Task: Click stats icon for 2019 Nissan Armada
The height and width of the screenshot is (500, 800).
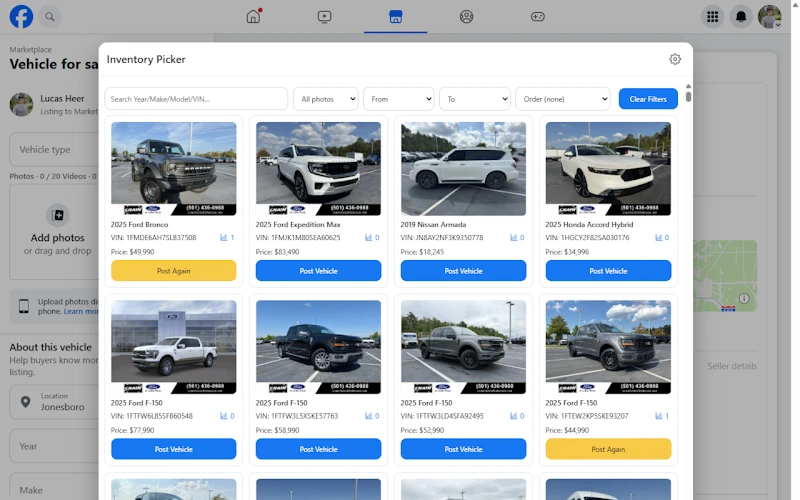Action: 514,238
